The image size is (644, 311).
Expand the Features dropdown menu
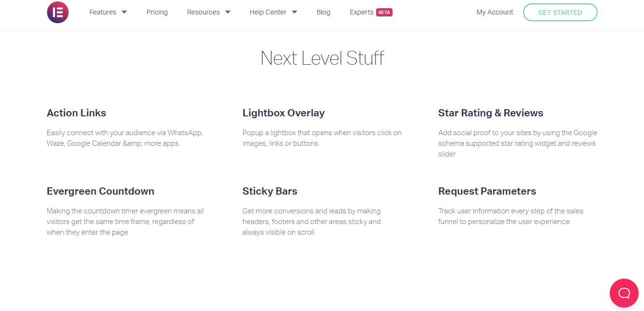click(x=108, y=12)
